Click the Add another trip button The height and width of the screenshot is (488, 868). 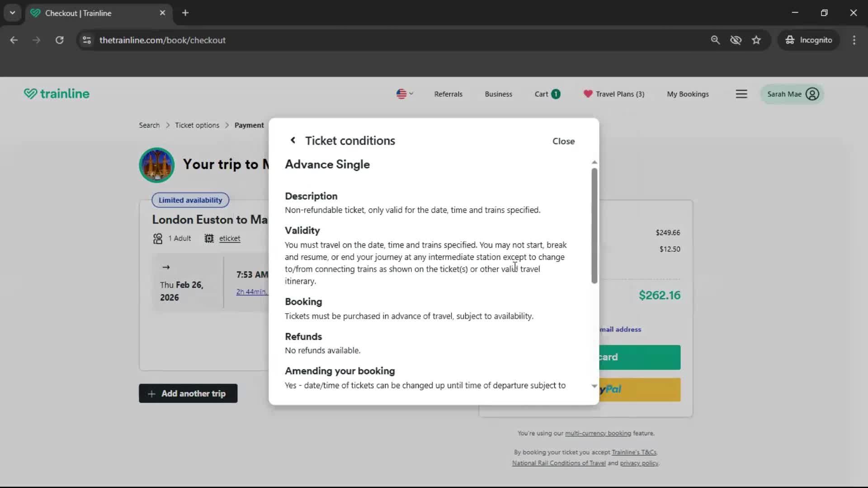(188, 393)
